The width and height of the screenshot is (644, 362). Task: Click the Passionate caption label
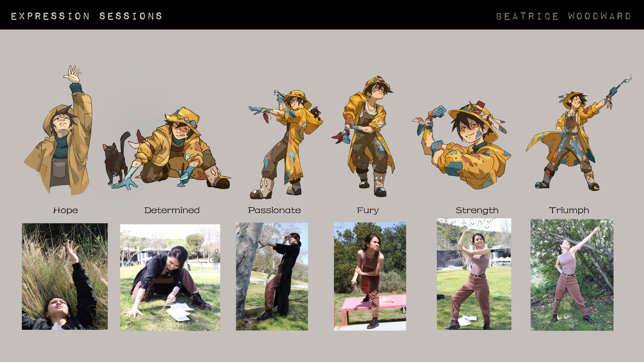pyautogui.click(x=274, y=210)
